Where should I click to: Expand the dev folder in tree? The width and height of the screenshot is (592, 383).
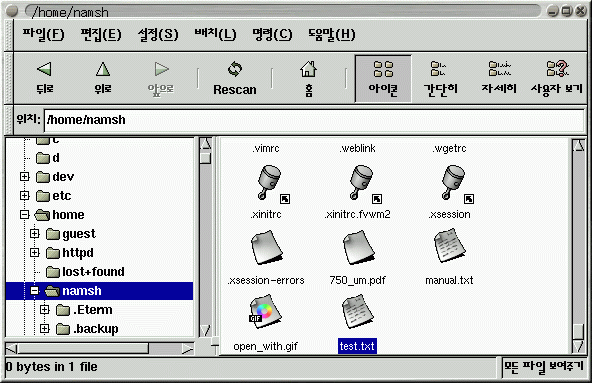[25, 176]
